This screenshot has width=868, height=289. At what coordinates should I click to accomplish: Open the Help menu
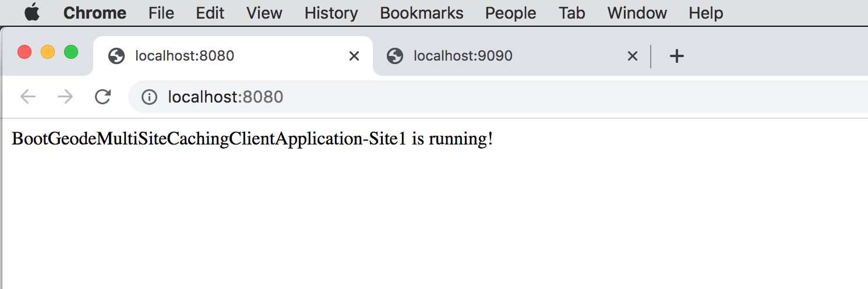[706, 13]
